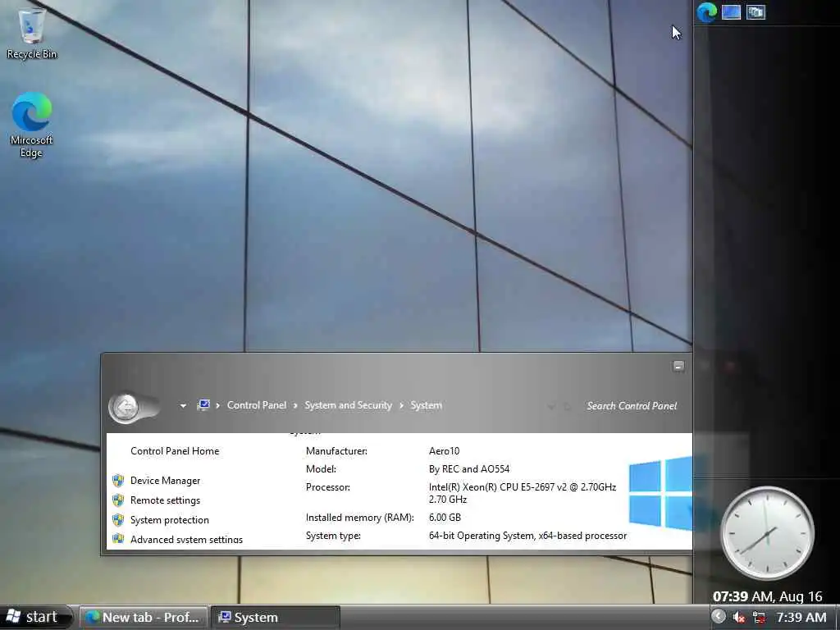
Task: Select the 6.00 GB memory value
Action: click(x=445, y=518)
